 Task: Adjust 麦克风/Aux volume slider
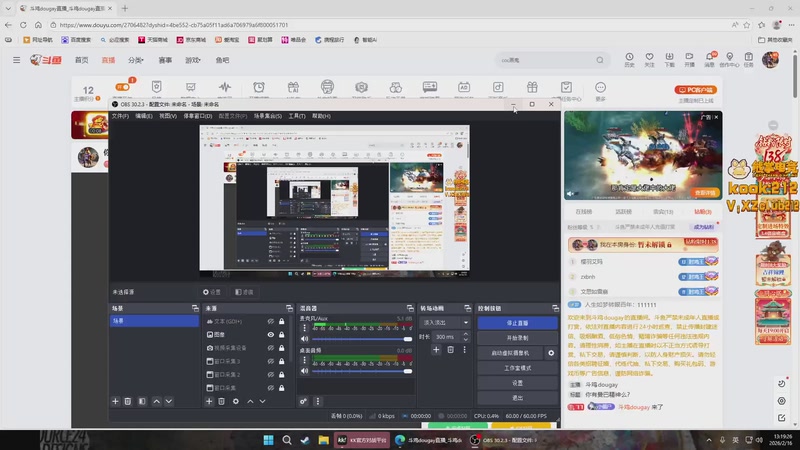click(x=362, y=339)
